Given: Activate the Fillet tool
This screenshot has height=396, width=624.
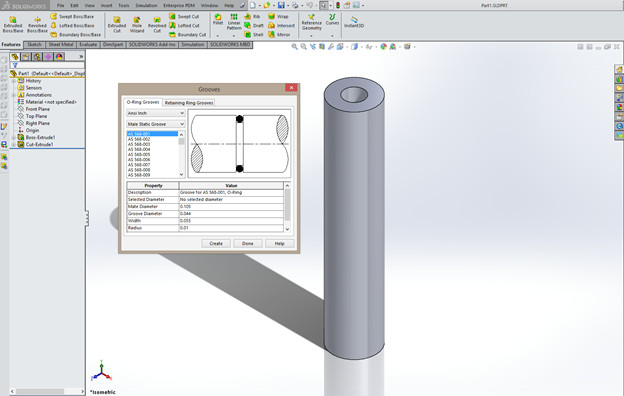Looking at the screenshot, I should click(x=218, y=20).
